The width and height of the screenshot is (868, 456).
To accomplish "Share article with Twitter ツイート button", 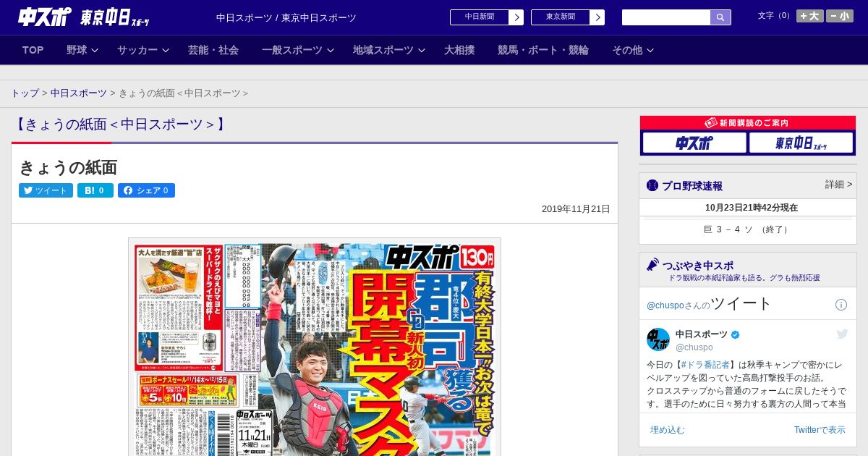I will [46, 190].
